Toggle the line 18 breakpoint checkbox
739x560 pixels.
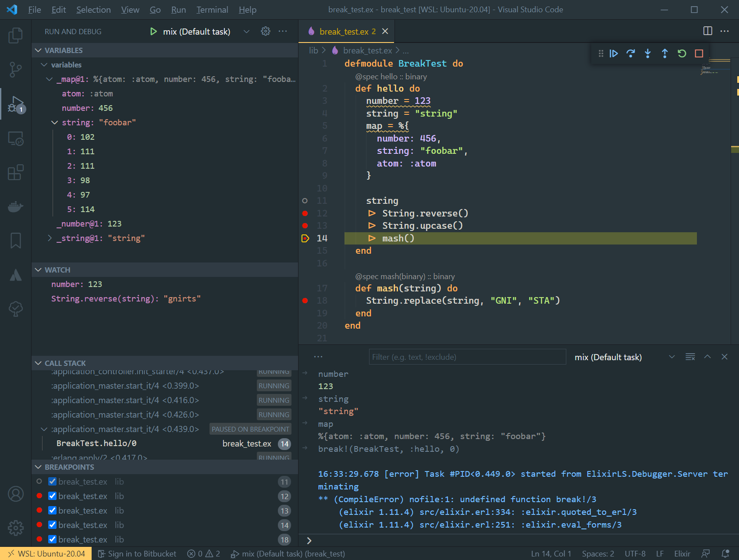point(52,539)
